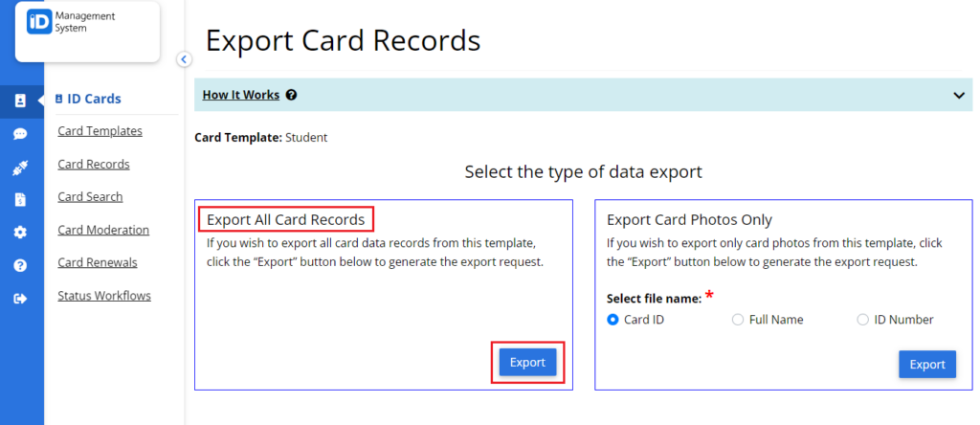Screen dimensions: 980x425
Task: Open the Card Moderation link
Action: click(x=103, y=230)
